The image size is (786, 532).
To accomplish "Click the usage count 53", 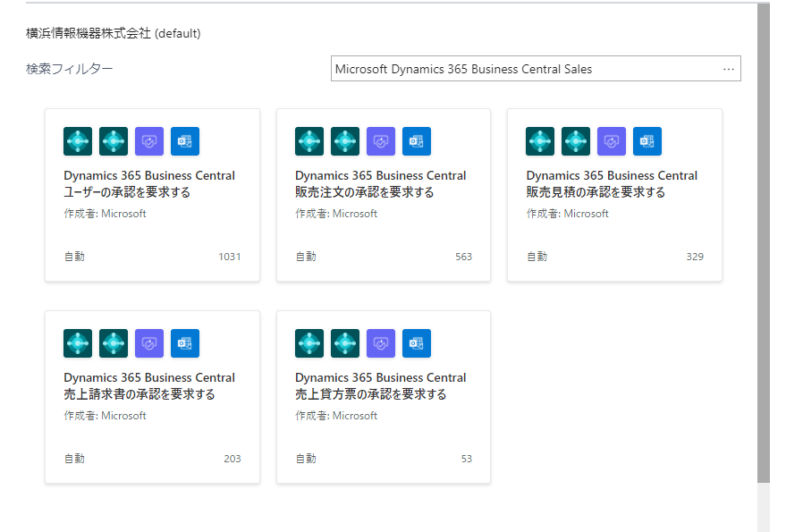I will click(467, 459).
